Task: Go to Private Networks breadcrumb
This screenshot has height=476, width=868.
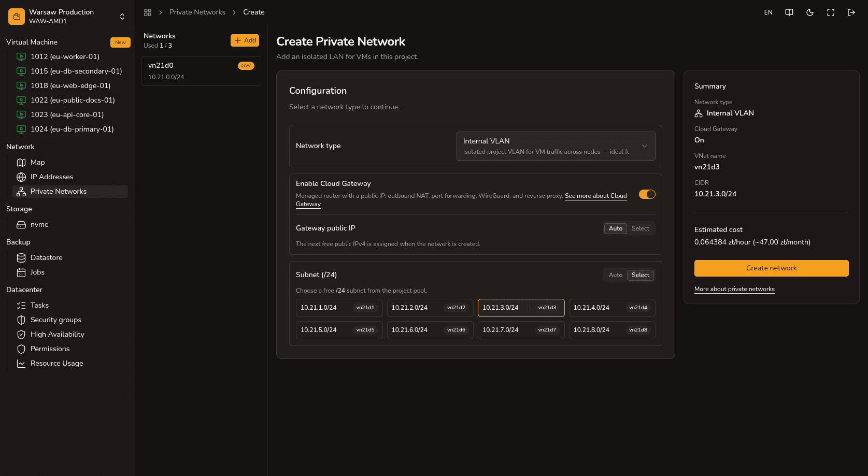Action: point(197,12)
